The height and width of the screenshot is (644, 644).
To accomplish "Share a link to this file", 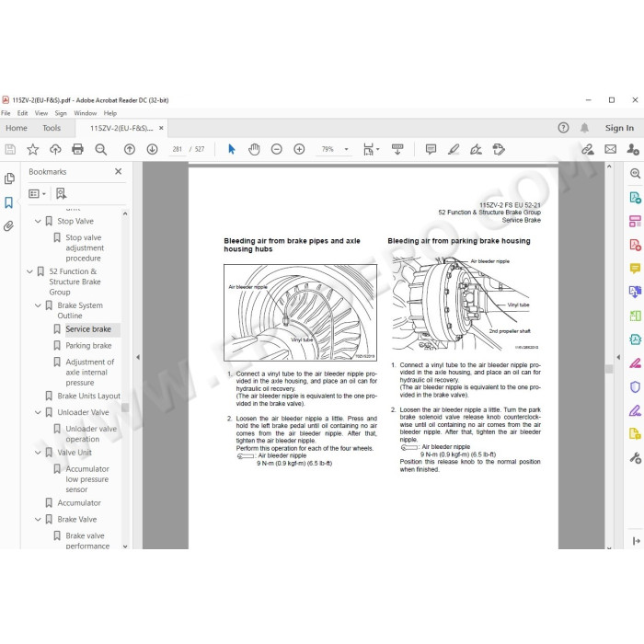I will (588, 149).
